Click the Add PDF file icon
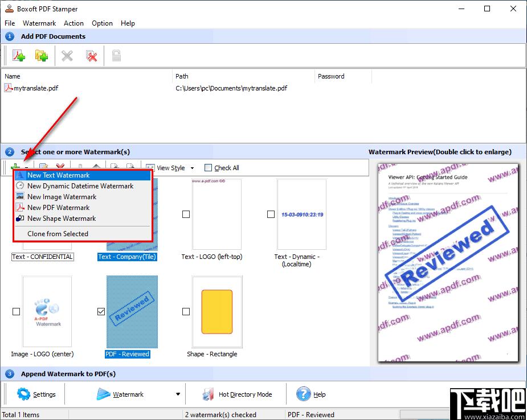 pos(19,56)
